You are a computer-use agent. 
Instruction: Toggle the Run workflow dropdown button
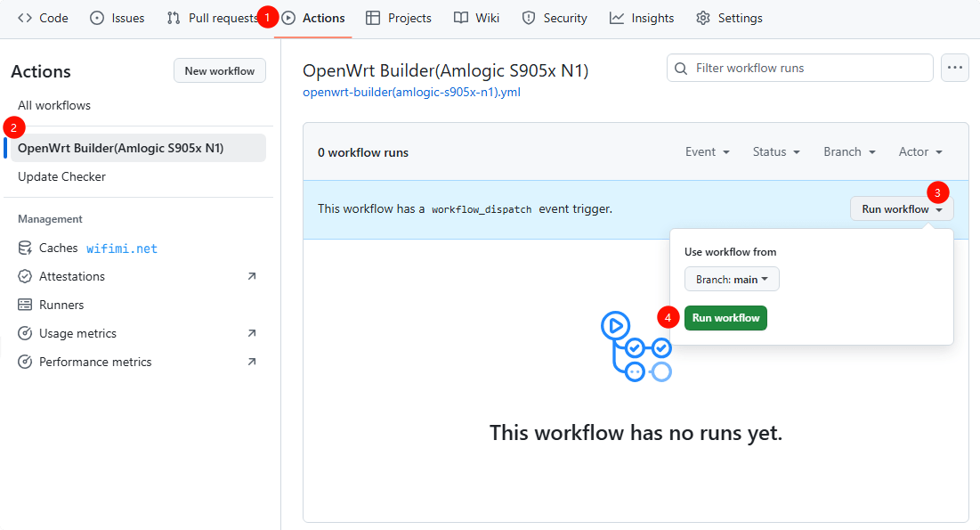click(902, 209)
